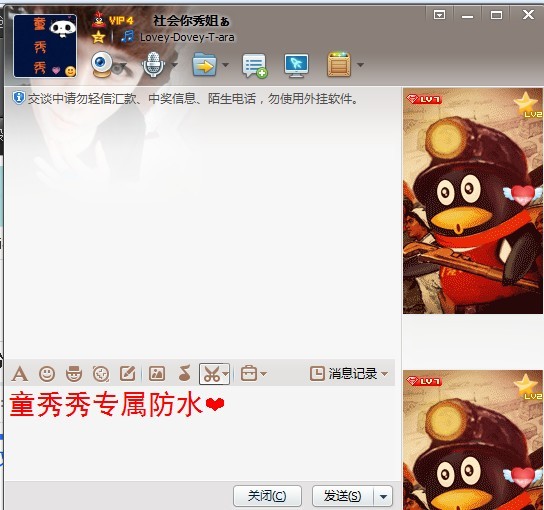Open the font settings A icon
Viewport: 544px width, 510px height.
pos(19,374)
